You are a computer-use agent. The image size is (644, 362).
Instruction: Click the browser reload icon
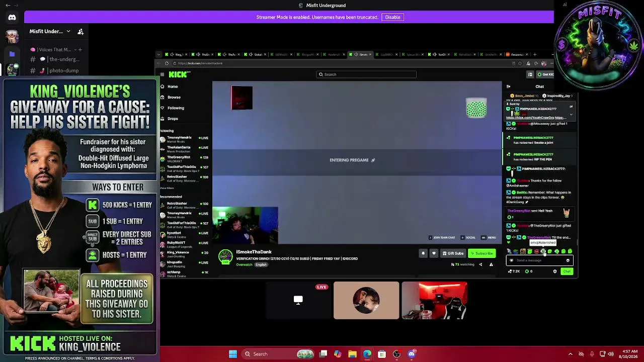(167, 63)
